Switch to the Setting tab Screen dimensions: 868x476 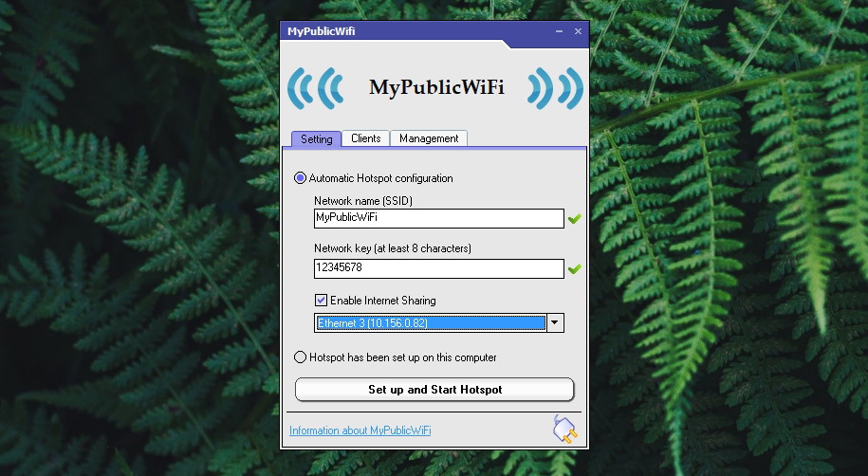[316, 139]
